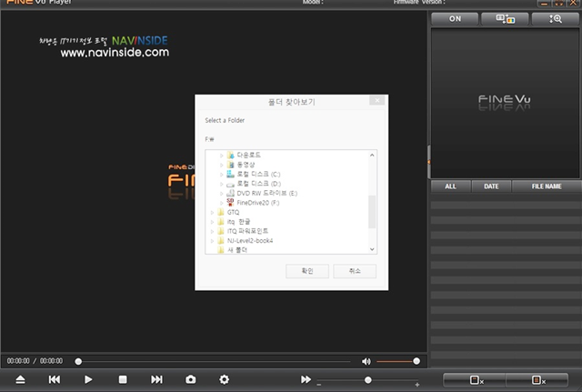Screen dimensions: 582x392
Task: Click the FineVu preview thumbnail area
Action: [505, 103]
